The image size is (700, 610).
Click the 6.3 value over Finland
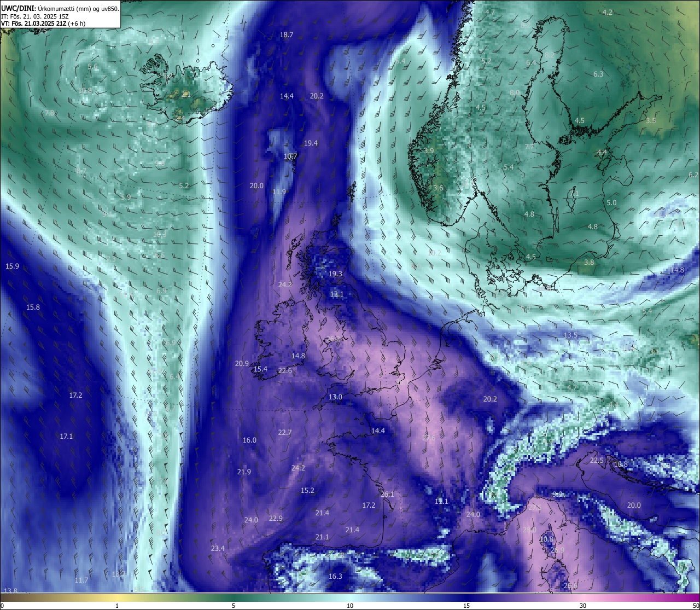598,74
